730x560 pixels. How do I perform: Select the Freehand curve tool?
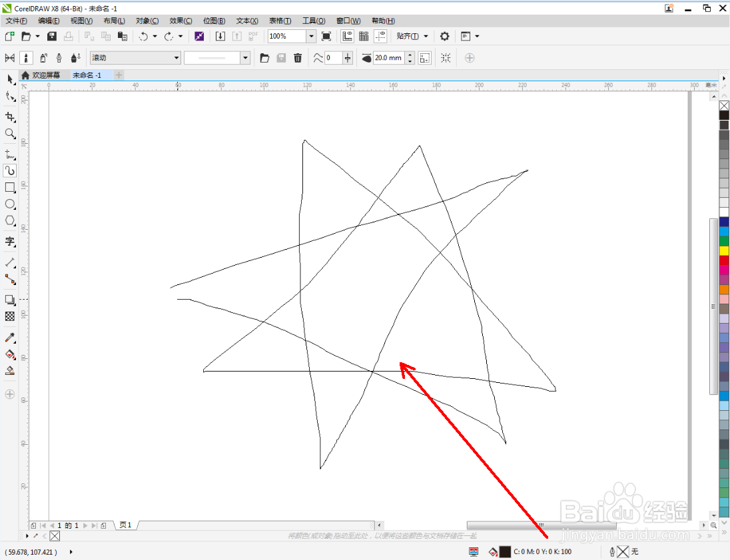[x=10, y=154]
